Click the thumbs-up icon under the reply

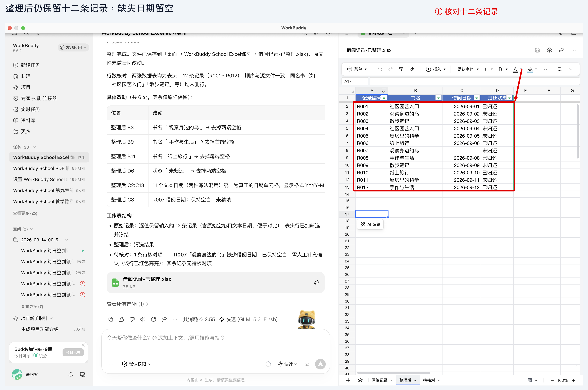click(x=121, y=319)
